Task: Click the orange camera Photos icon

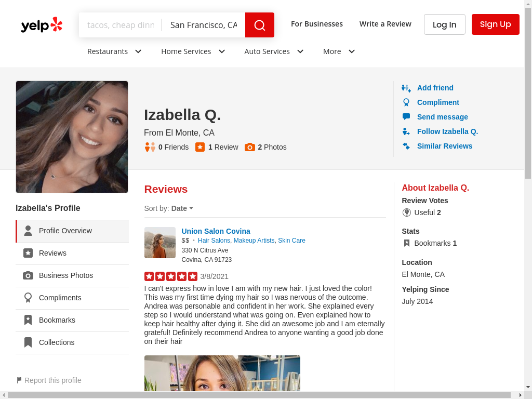Action: point(250,147)
